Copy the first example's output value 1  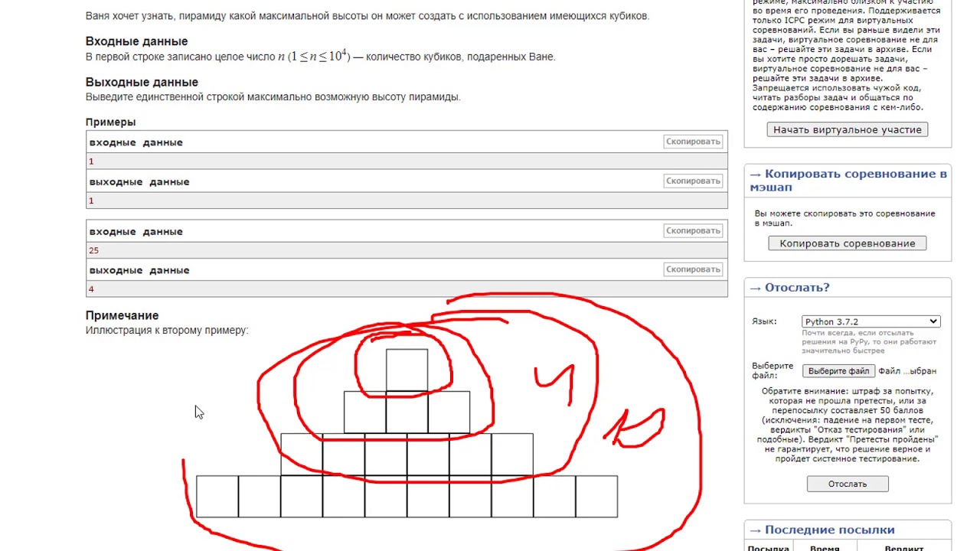click(x=693, y=181)
